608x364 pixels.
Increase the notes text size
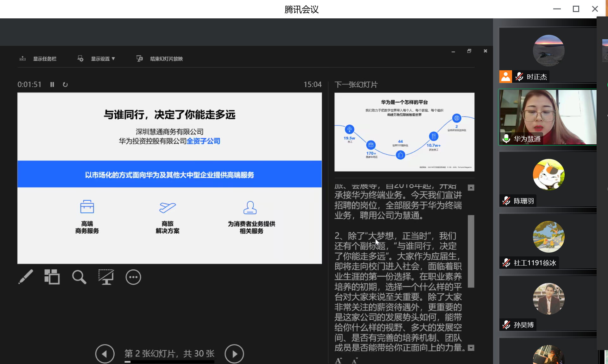339,361
